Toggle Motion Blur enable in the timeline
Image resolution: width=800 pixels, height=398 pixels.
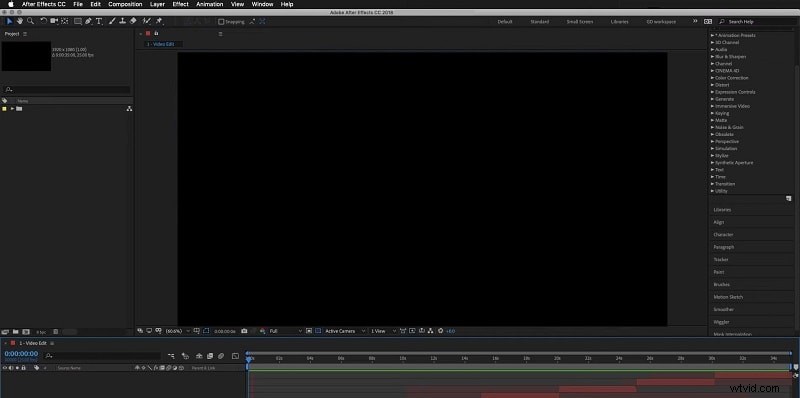pyautogui.click(x=221, y=356)
